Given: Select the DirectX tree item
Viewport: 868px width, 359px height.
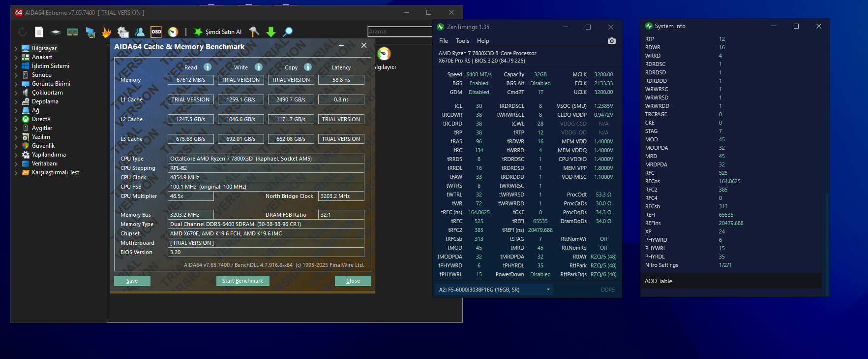Looking at the screenshot, I should [41, 119].
